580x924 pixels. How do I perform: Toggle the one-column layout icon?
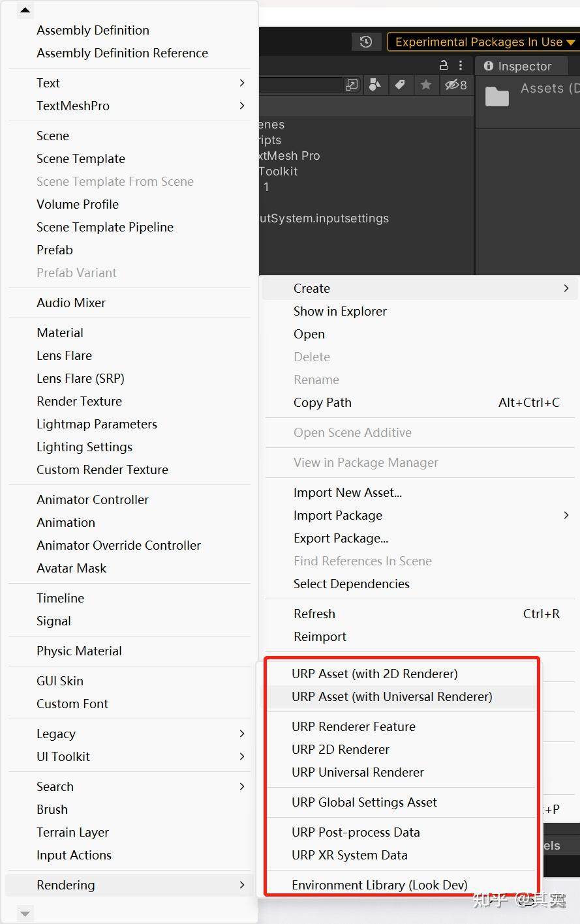coord(352,85)
